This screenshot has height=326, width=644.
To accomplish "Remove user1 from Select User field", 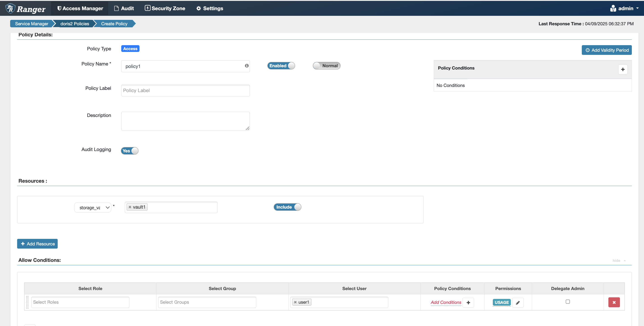I will click(x=295, y=302).
